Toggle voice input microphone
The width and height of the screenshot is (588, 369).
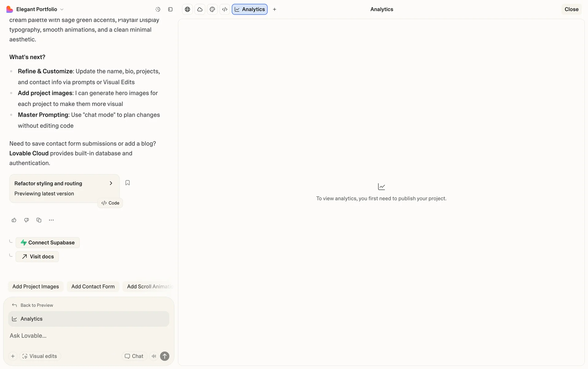(154, 356)
